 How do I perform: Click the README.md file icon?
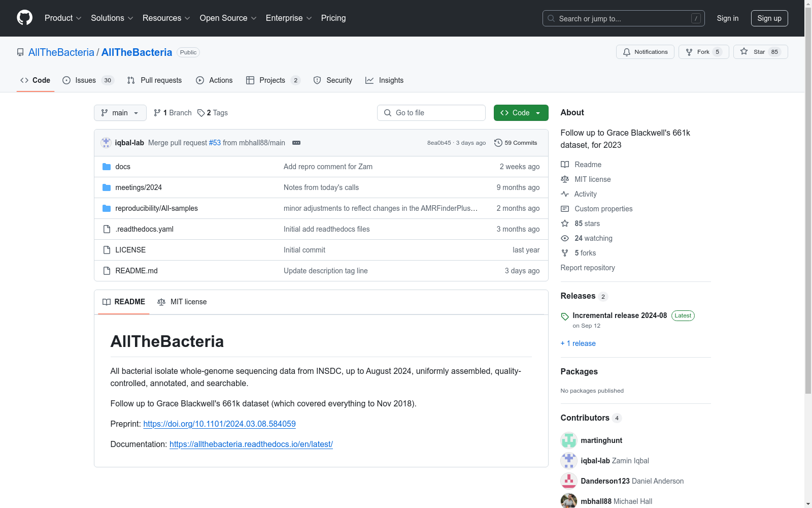(107, 271)
